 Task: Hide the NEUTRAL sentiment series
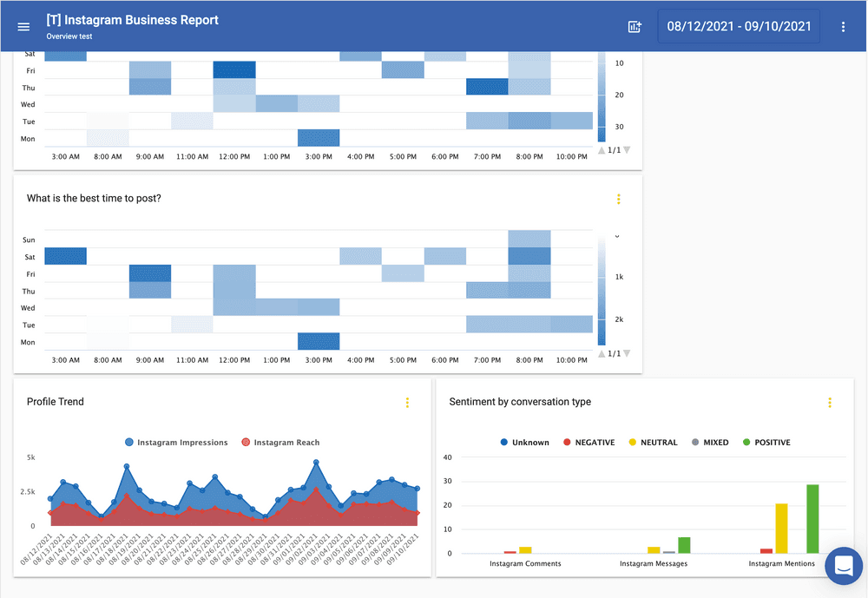pyautogui.click(x=652, y=443)
